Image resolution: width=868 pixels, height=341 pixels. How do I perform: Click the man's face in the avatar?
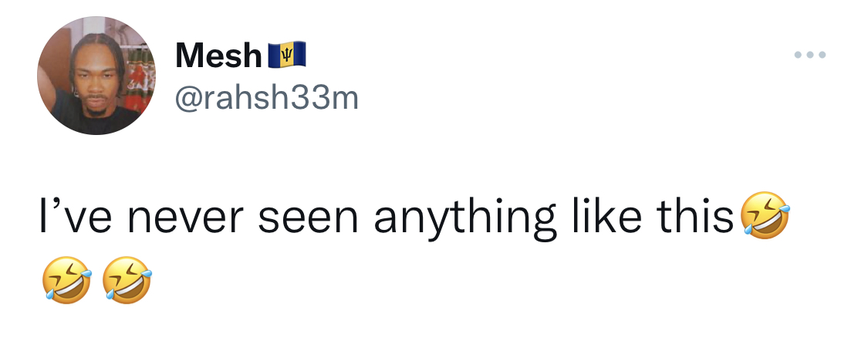[x=95, y=83]
